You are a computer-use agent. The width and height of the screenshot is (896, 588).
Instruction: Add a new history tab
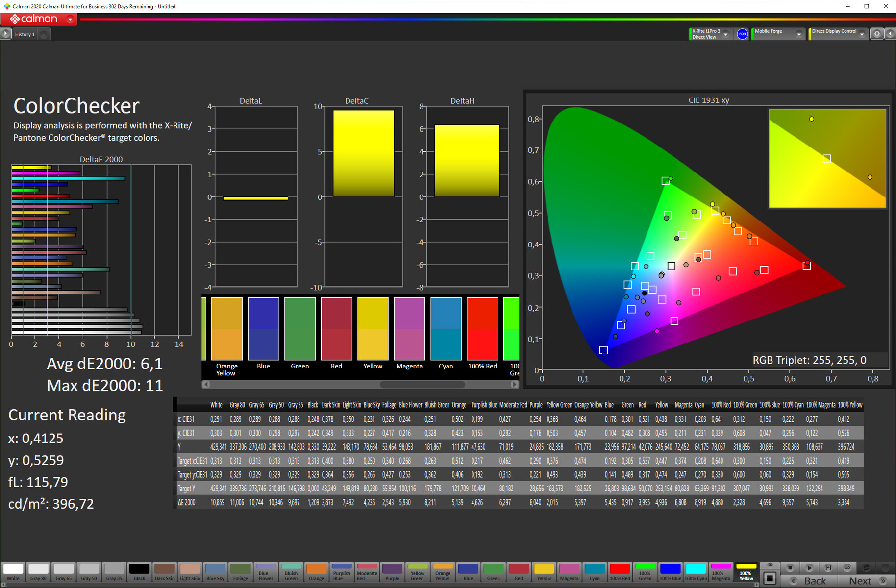44,34
